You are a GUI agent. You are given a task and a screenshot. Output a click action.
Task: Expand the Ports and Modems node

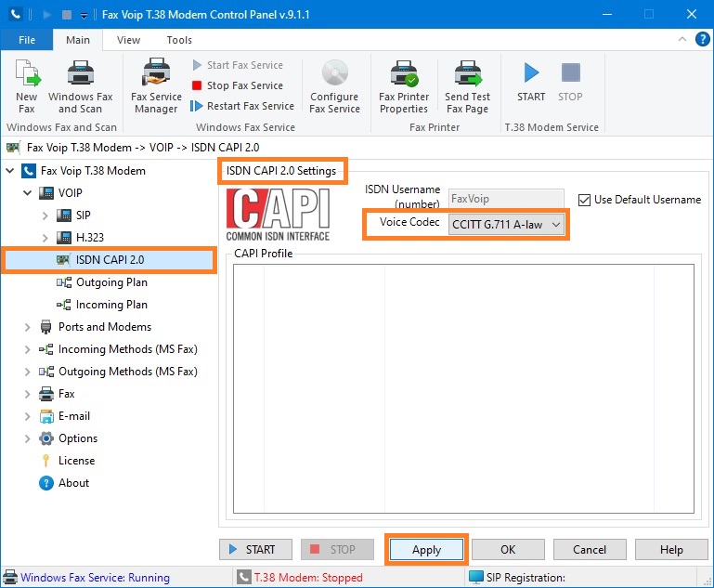[x=27, y=327]
